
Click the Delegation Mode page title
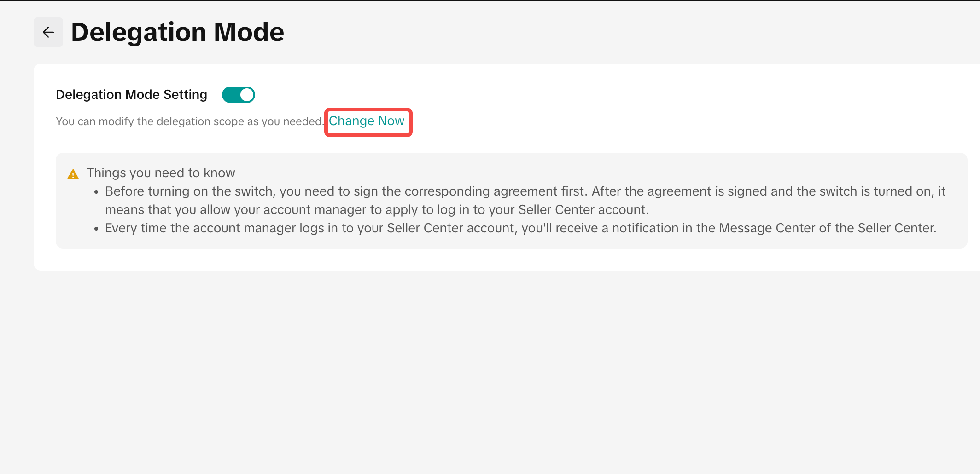(177, 32)
